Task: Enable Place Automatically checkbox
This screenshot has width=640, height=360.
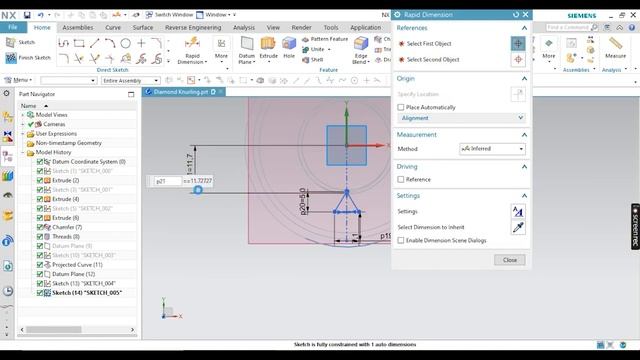Action: [x=401, y=107]
